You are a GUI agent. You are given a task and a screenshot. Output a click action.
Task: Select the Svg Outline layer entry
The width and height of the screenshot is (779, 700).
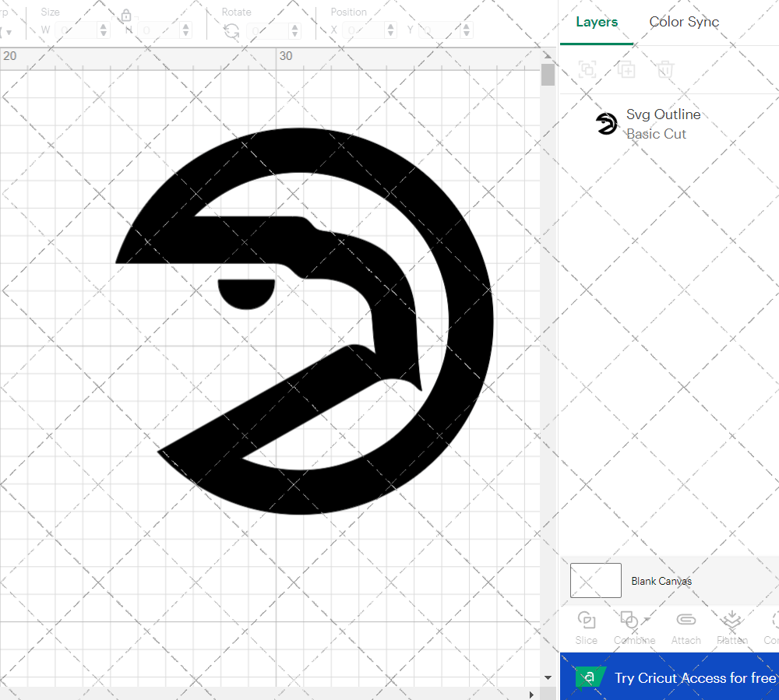click(664, 114)
